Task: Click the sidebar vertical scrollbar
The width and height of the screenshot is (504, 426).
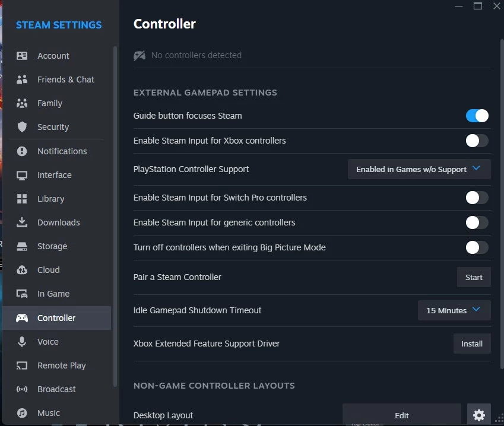Action: click(x=115, y=217)
